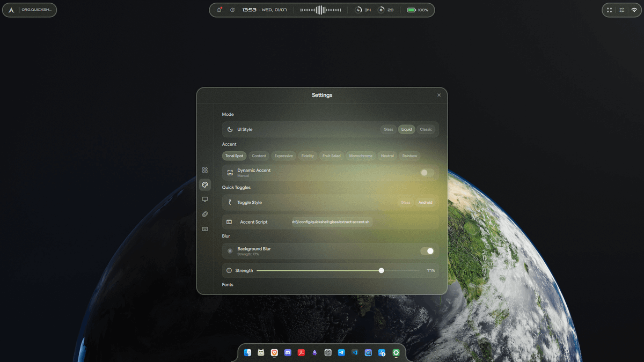Click the Toggle Style row icon

pos(230,203)
